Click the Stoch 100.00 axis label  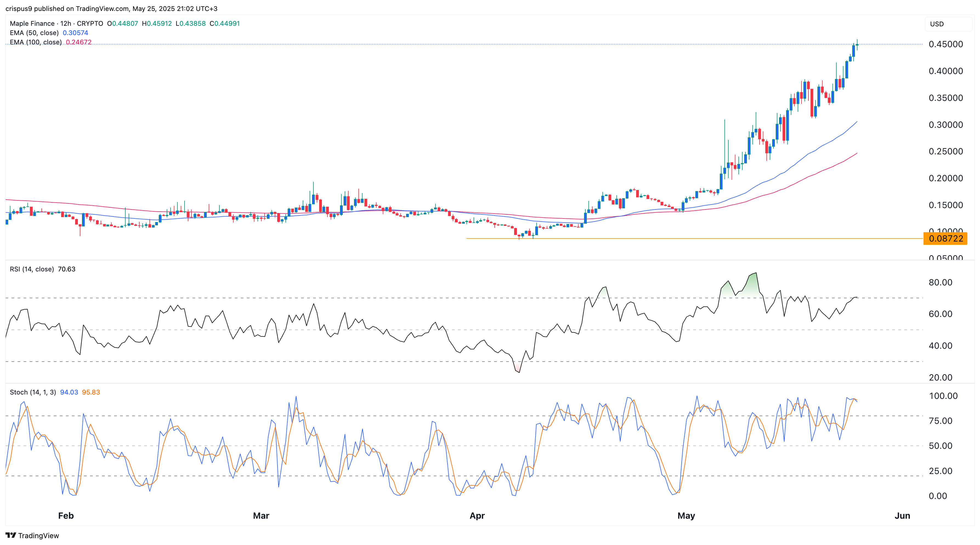[944, 396]
